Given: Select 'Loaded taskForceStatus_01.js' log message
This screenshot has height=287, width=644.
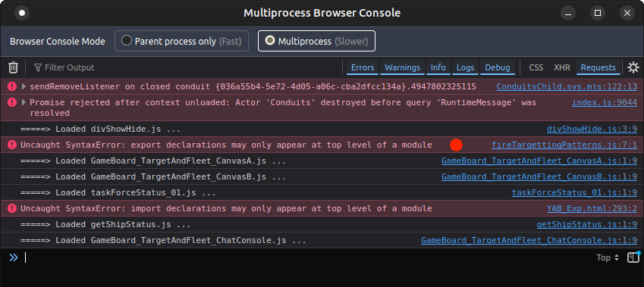Looking at the screenshot, I should tap(118, 192).
